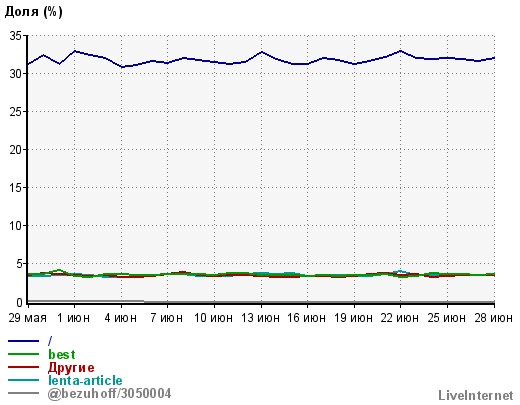Click the gray '@bezuhoff/3050004' legend line
The image size is (520, 405).
23,393
